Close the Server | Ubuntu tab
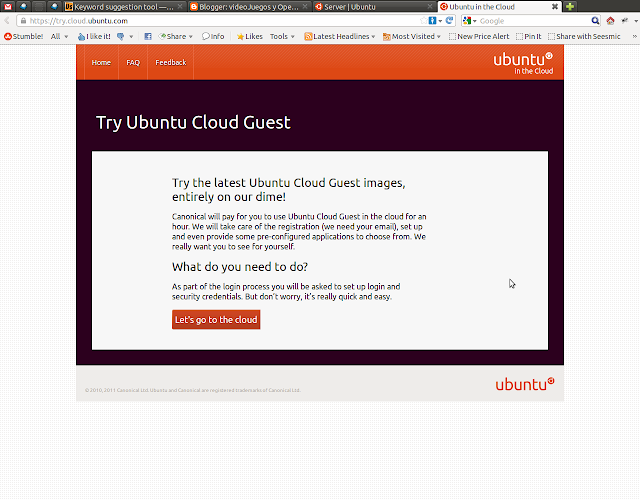Viewport: 640px width, 500px height. pos(430,7)
